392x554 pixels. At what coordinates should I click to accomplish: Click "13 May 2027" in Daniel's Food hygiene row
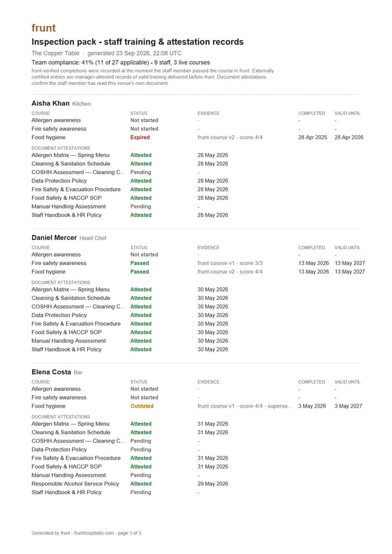pyautogui.click(x=350, y=272)
